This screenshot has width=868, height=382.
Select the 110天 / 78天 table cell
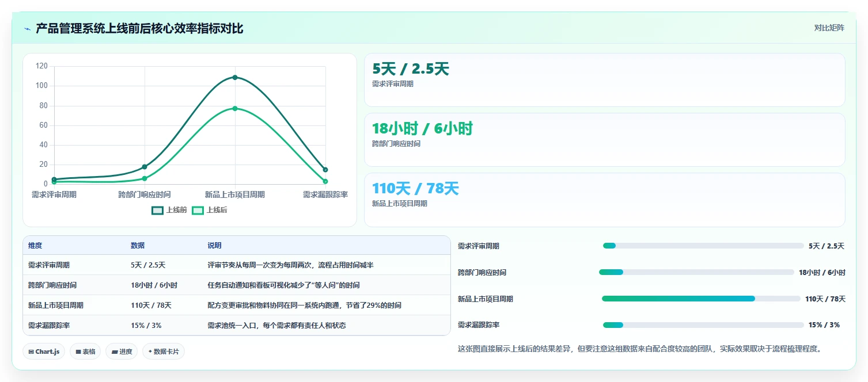(x=151, y=305)
